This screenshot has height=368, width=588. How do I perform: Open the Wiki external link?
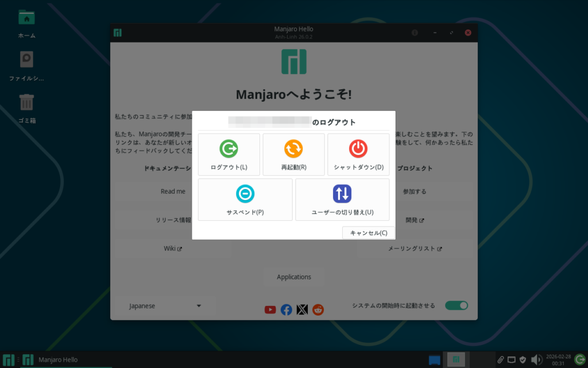173,249
